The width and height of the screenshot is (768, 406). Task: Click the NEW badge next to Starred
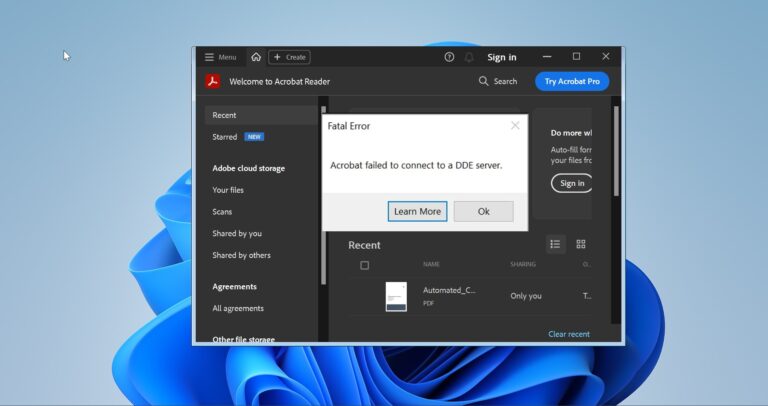[254, 137]
